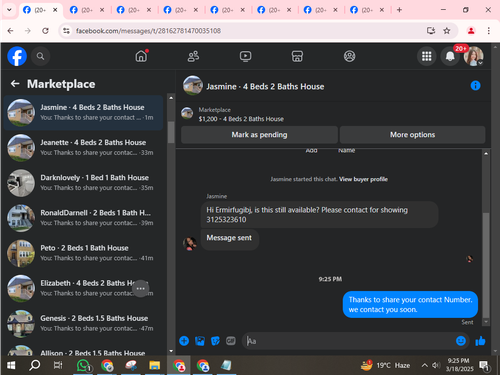Click the sent blue message bubble
This screenshot has height=375, width=500.
(x=410, y=305)
